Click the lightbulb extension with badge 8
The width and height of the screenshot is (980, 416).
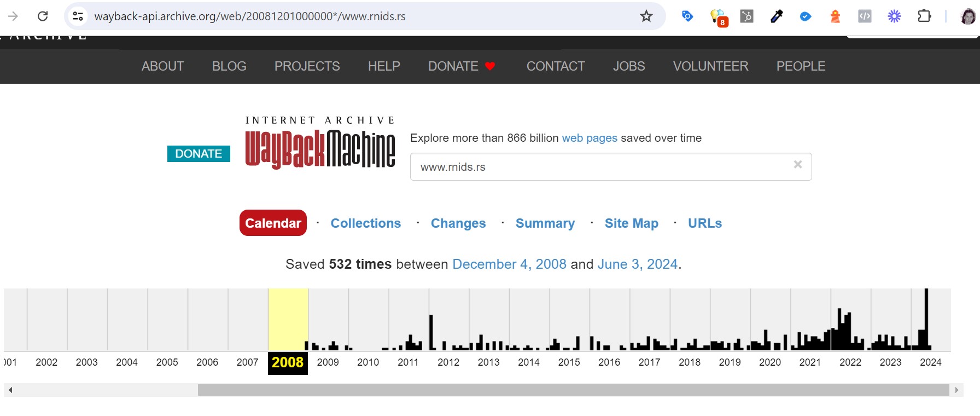coord(717,17)
